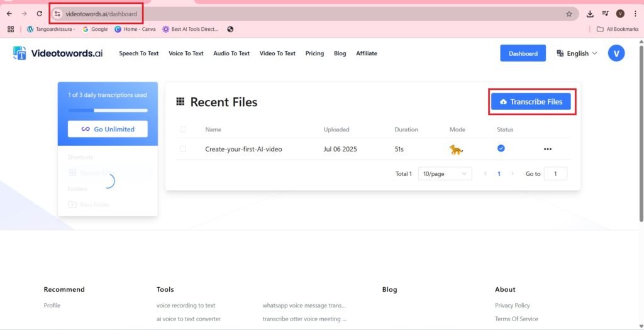This screenshot has height=330, width=644.
Task: Click the Name column header
Action: click(213, 129)
